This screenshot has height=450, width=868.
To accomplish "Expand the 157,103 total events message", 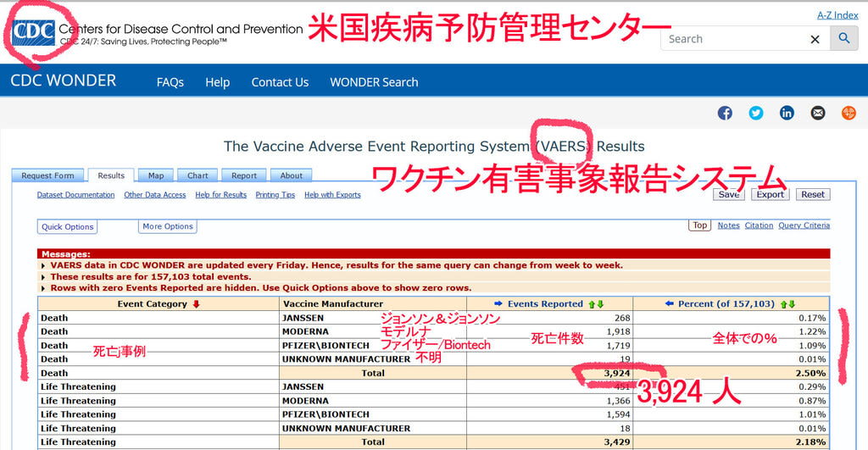I will coord(43,277).
